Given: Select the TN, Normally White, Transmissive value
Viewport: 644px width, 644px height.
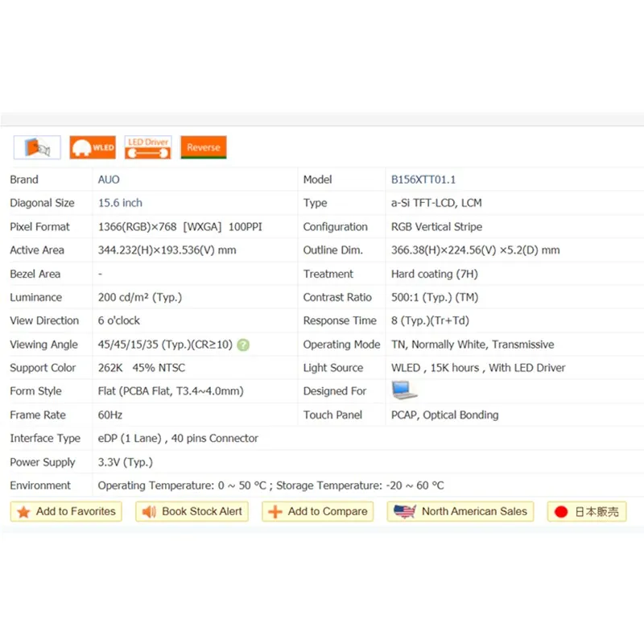Looking at the screenshot, I should 473,345.
